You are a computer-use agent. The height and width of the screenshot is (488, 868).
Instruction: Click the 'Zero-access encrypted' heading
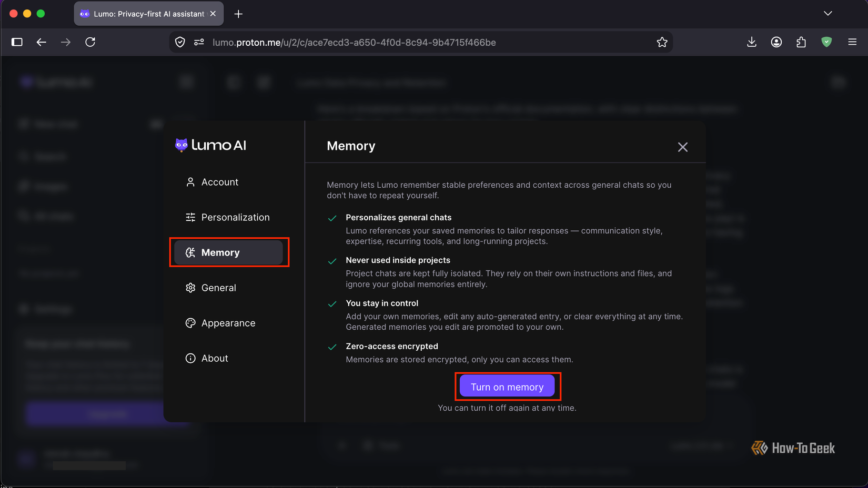(x=391, y=347)
